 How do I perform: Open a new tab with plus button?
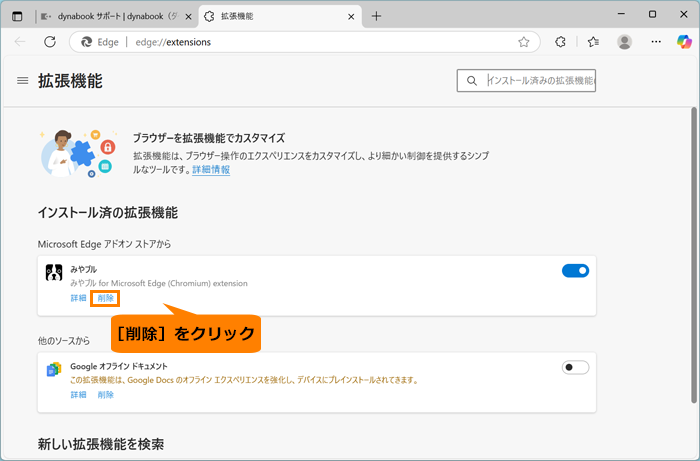(x=376, y=17)
